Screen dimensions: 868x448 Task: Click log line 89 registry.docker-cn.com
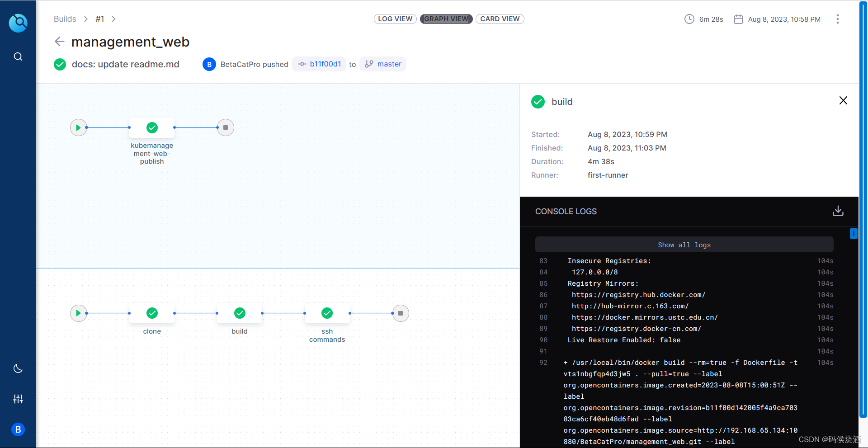point(636,329)
